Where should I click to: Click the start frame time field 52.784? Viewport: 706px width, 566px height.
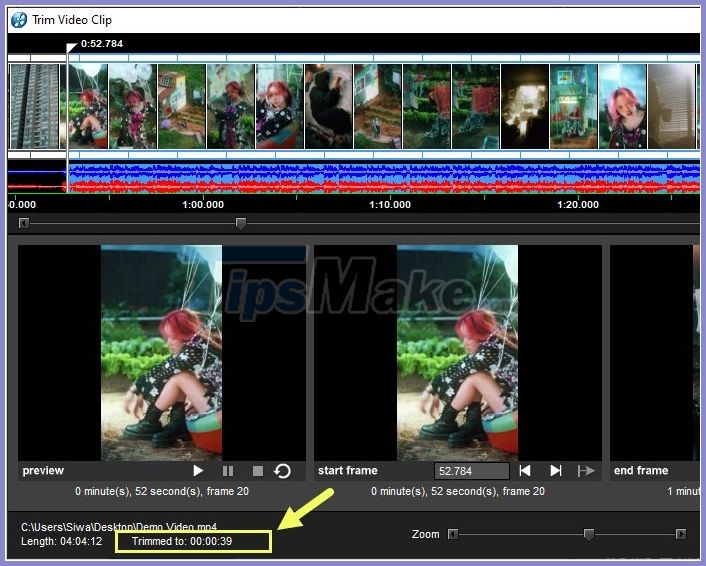tap(471, 471)
